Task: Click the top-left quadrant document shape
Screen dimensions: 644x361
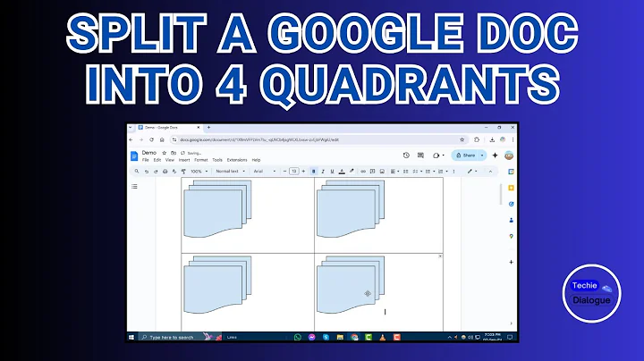Action: tap(217, 209)
